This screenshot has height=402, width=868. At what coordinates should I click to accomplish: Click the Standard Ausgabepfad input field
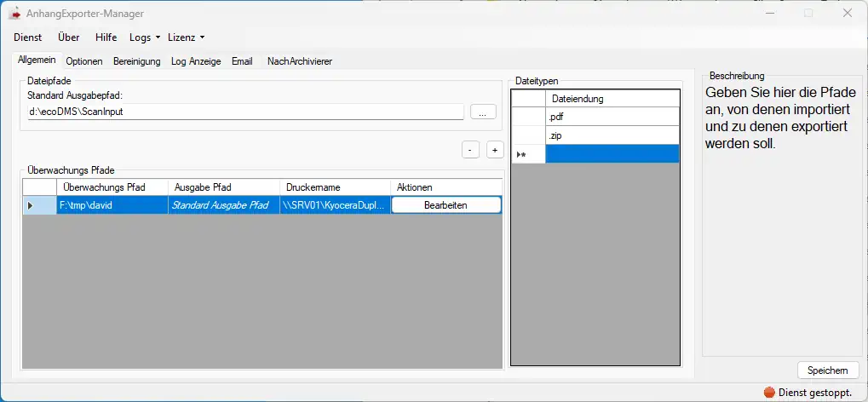[x=245, y=112]
